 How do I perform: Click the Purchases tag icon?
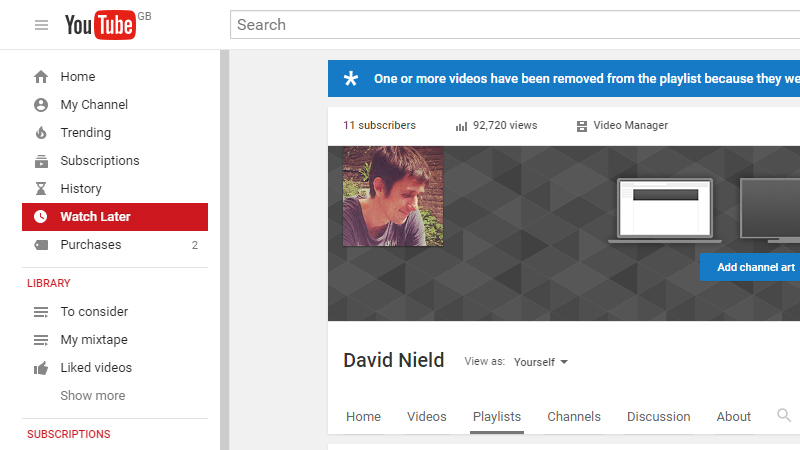coord(41,245)
